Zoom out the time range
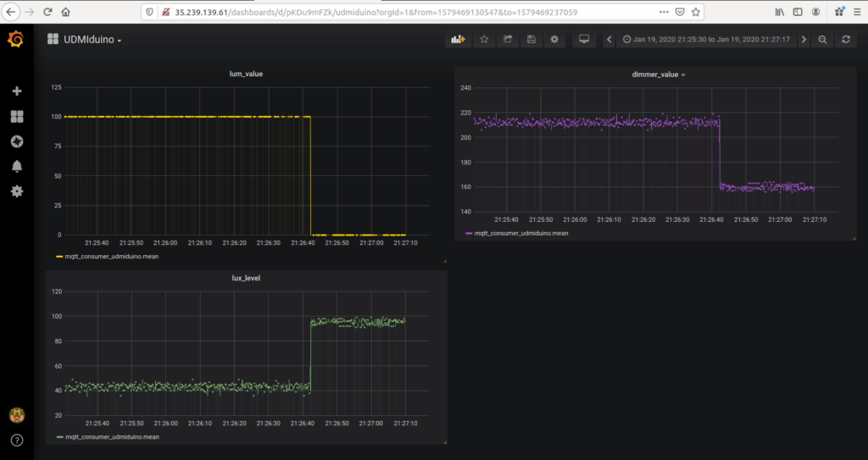 pyautogui.click(x=822, y=39)
